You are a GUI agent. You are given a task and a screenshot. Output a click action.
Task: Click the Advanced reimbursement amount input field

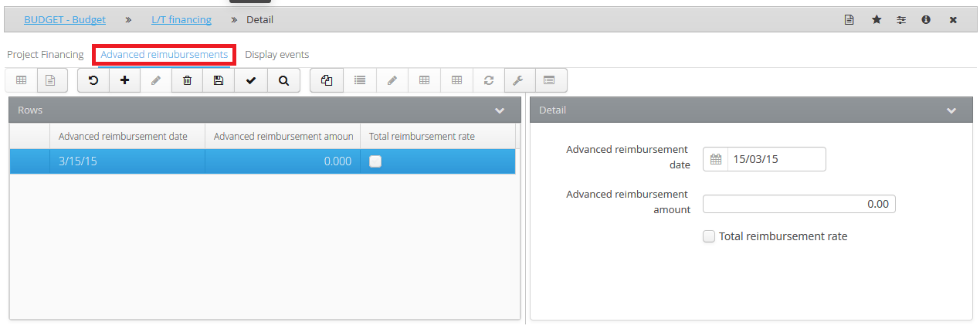coord(799,205)
